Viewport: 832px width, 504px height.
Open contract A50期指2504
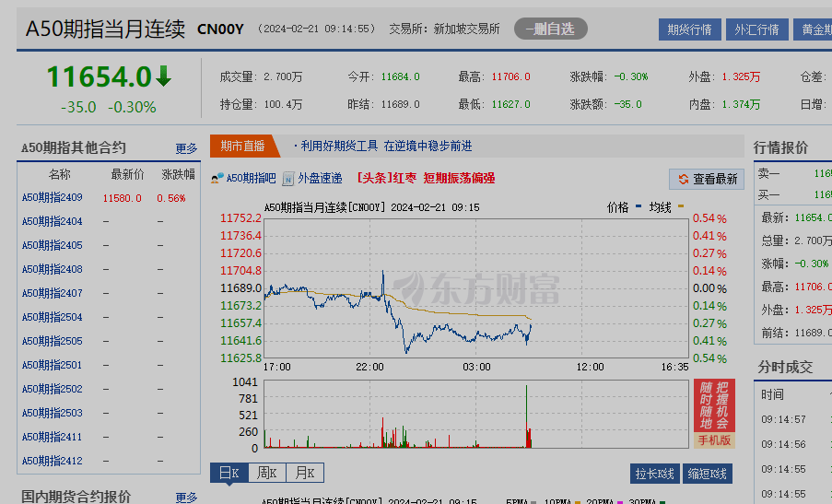click(x=52, y=317)
